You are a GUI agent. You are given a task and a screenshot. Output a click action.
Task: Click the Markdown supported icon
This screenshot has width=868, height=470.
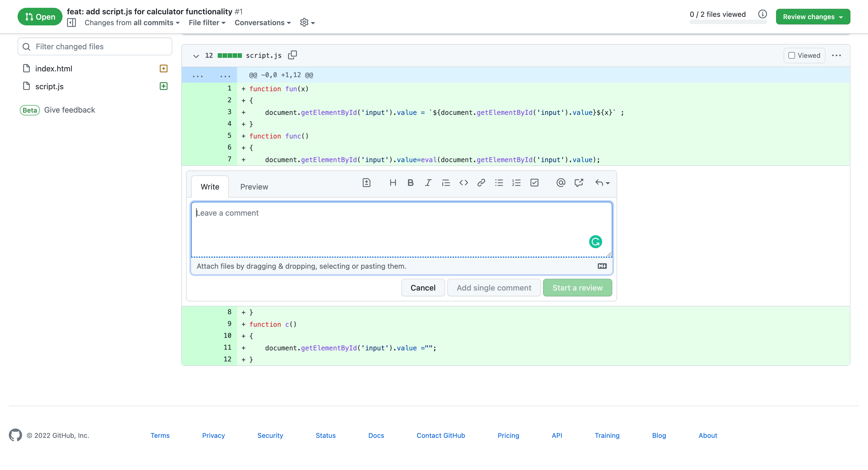(602, 266)
